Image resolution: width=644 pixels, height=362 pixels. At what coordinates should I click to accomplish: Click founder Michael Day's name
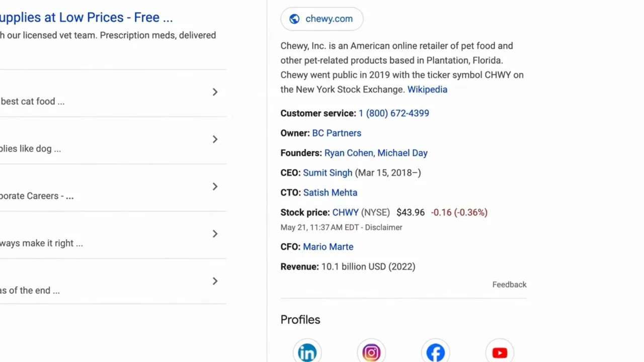coord(403,153)
